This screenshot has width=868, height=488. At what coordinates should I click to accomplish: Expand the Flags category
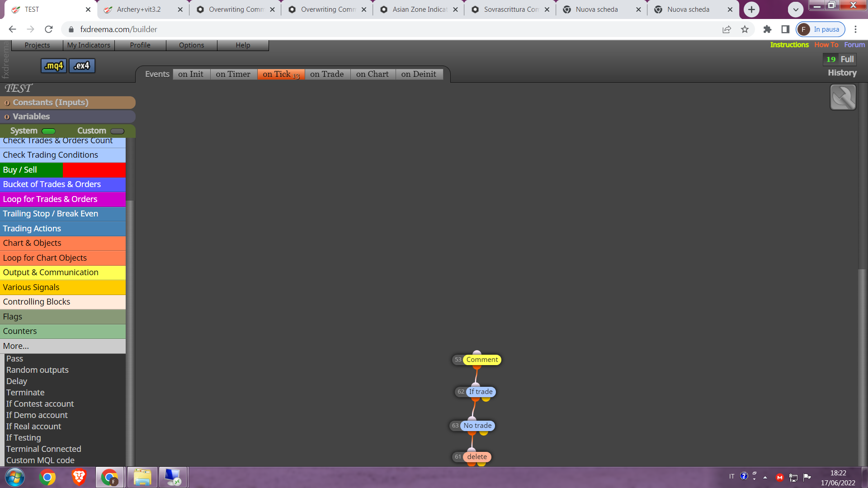(x=63, y=317)
